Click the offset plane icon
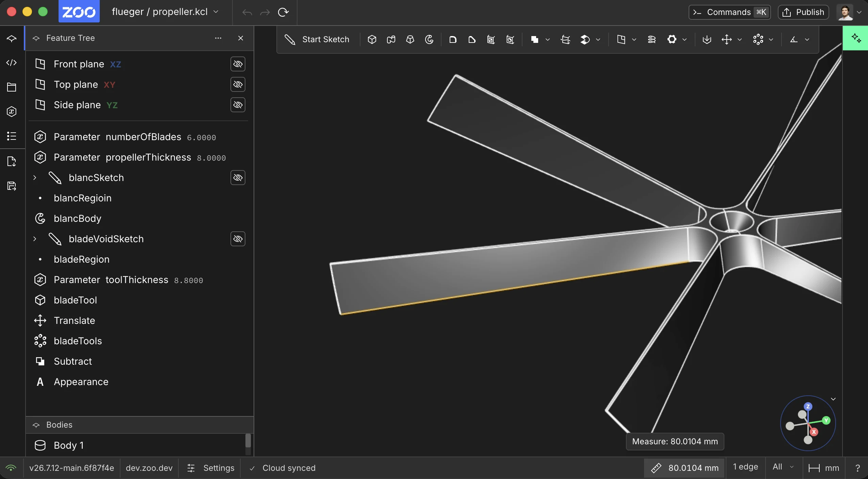 point(621,39)
